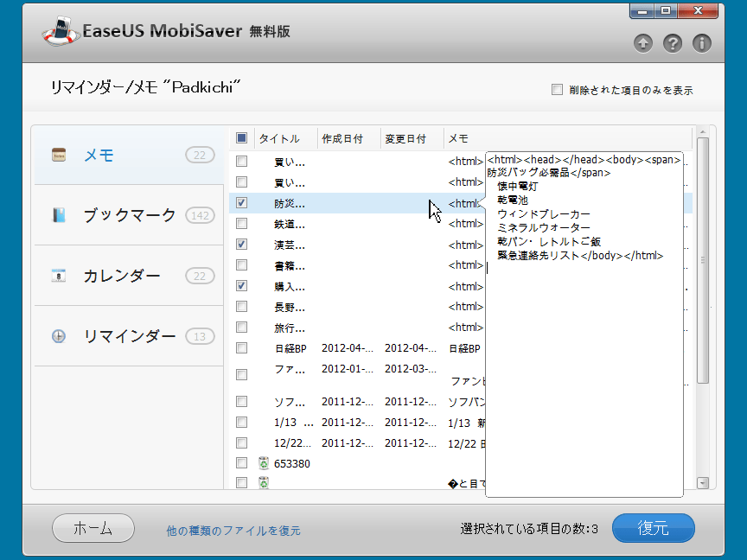Uncheck the 購入... row checkbox

(241, 286)
